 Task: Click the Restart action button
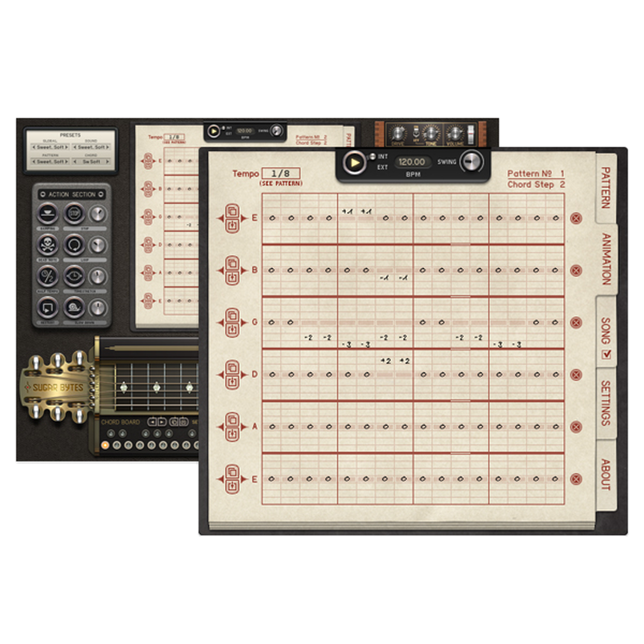48,307
